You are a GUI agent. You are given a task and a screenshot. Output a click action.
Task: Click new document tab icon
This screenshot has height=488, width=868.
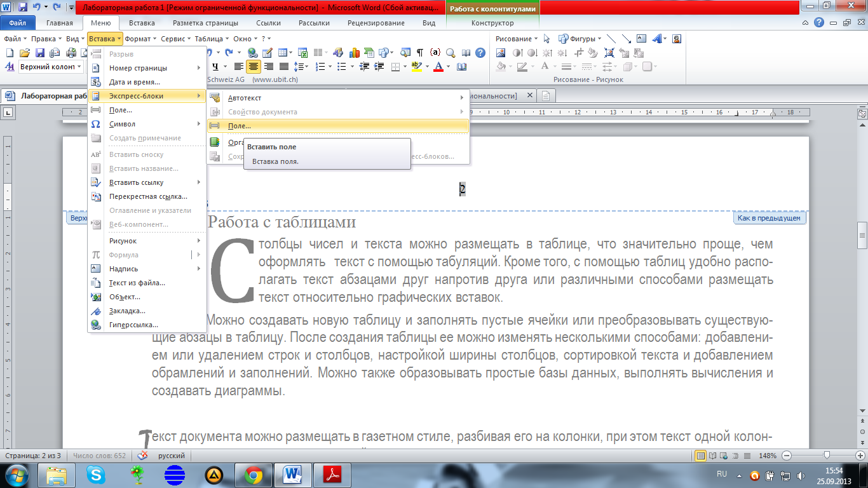(546, 96)
